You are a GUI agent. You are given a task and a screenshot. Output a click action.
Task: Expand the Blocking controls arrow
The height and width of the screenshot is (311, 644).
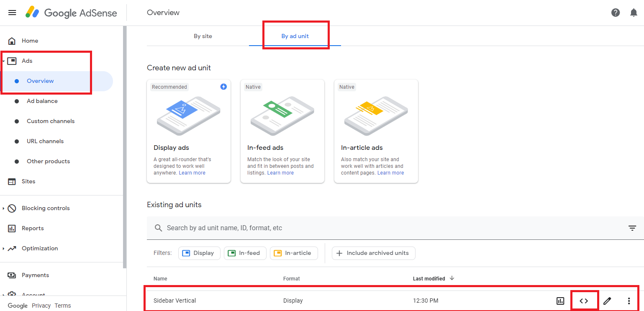point(3,208)
